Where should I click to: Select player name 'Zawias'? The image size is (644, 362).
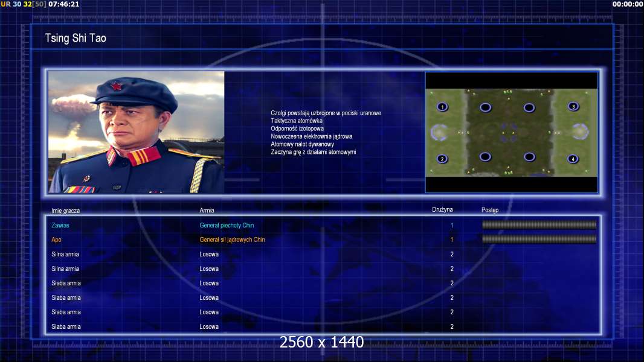(x=60, y=225)
